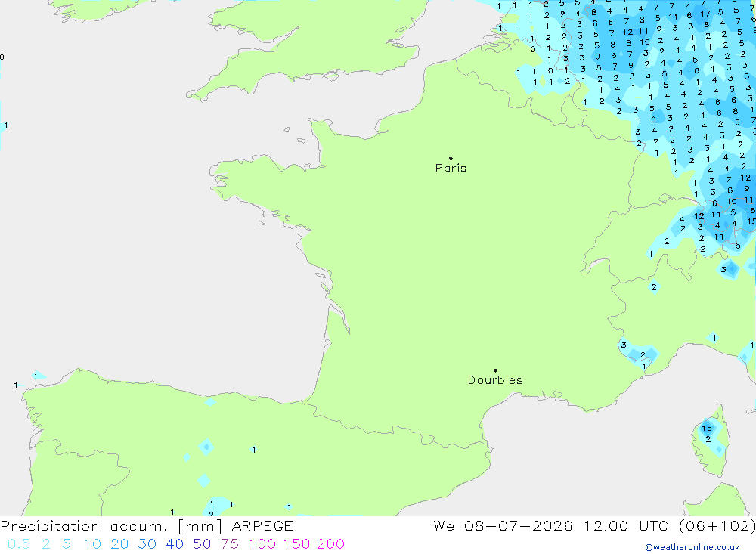
Task: Select the 10 mm legend value
Action: click(x=92, y=544)
